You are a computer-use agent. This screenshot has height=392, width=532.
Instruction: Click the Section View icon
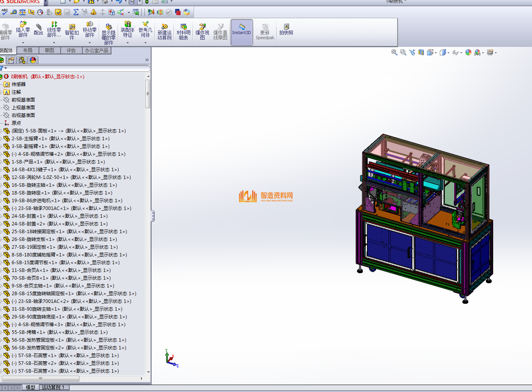point(421,52)
